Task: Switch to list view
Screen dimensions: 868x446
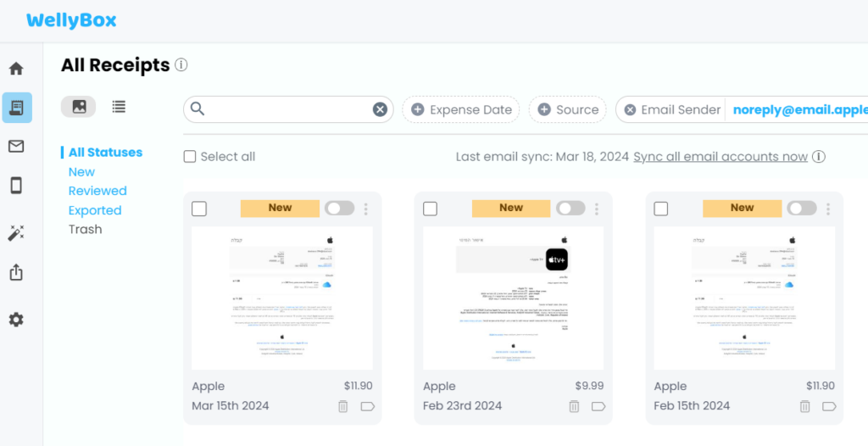Action: [x=119, y=106]
